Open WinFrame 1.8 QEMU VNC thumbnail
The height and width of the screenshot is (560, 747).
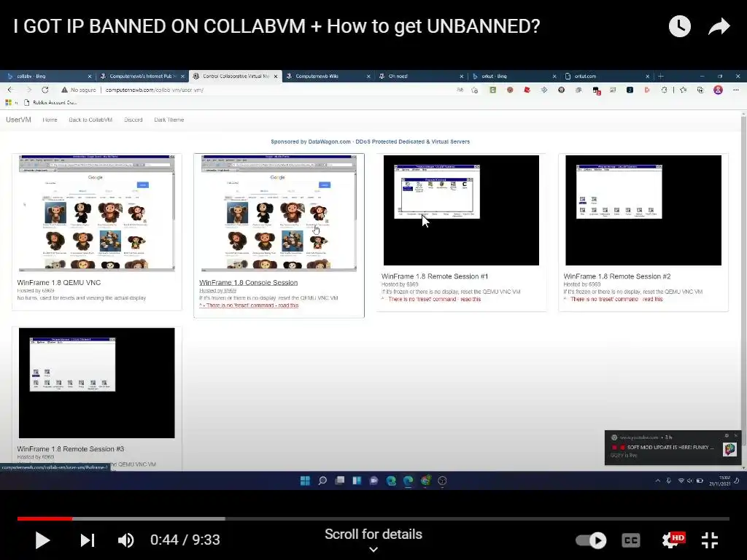[97, 214]
